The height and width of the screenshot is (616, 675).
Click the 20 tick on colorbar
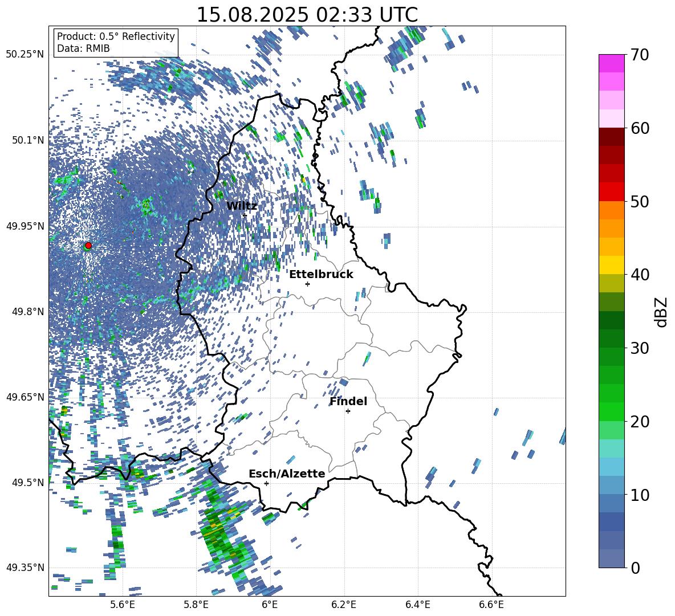coord(639,422)
